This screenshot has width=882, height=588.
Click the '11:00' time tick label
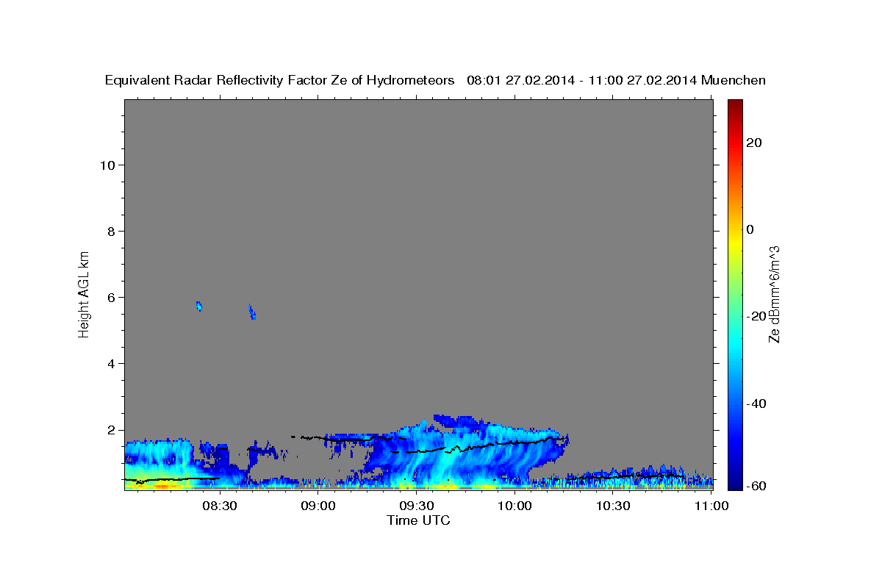pos(711,506)
